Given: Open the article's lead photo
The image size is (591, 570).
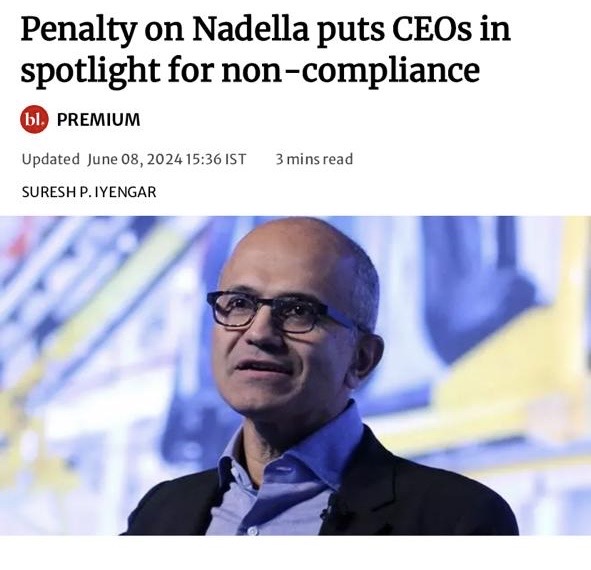Looking at the screenshot, I should (296, 375).
